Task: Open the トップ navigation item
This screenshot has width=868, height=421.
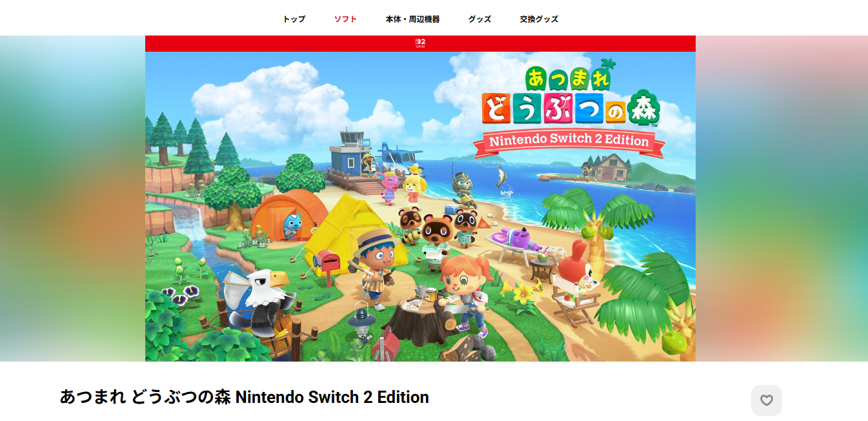Action: tap(294, 19)
